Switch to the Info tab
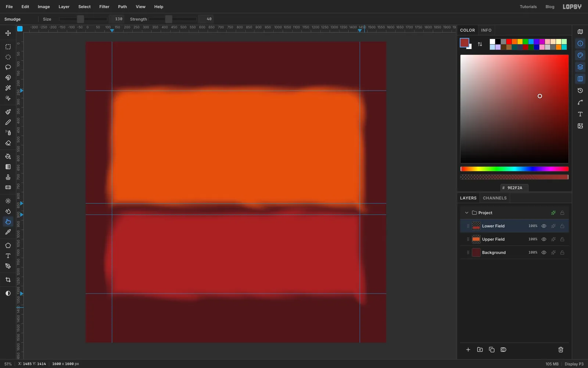The width and height of the screenshot is (588, 368). pyautogui.click(x=486, y=30)
